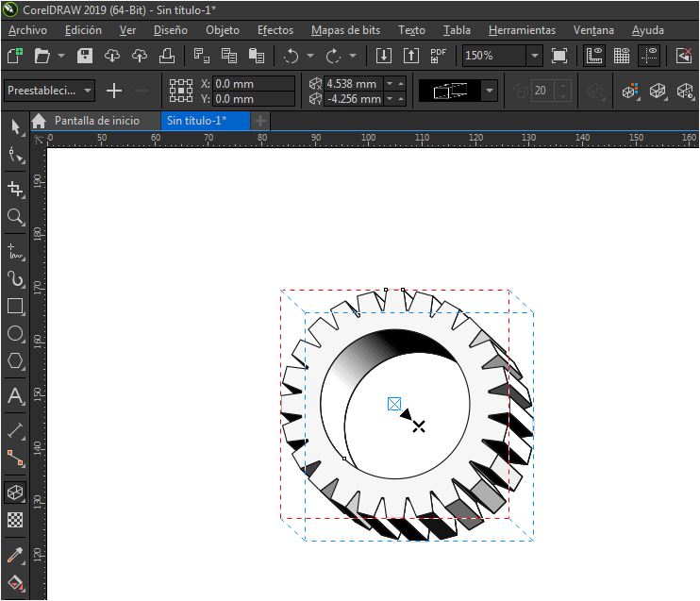Open the extrusion lighting options
The height and width of the screenshot is (601, 700).
coord(685,92)
